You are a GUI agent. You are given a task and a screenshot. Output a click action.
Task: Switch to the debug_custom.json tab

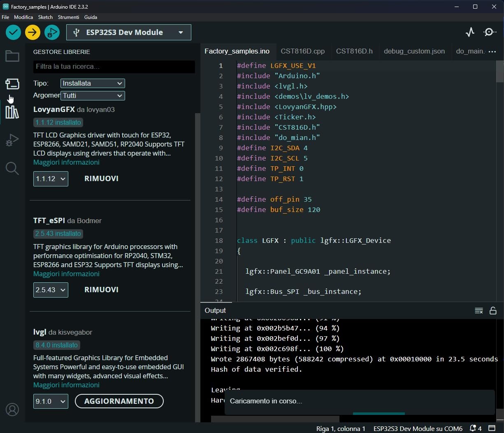pyautogui.click(x=414, y=51)
